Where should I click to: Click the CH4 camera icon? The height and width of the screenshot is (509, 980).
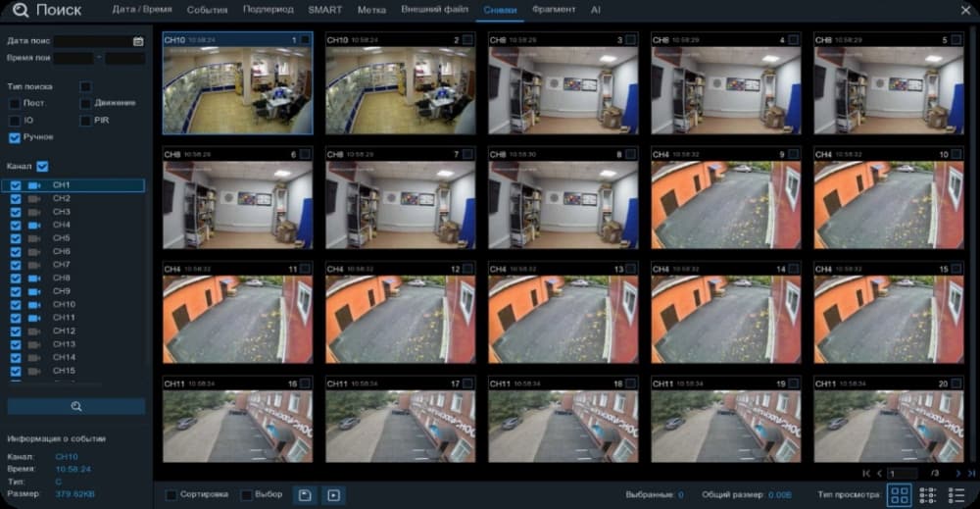34,226
